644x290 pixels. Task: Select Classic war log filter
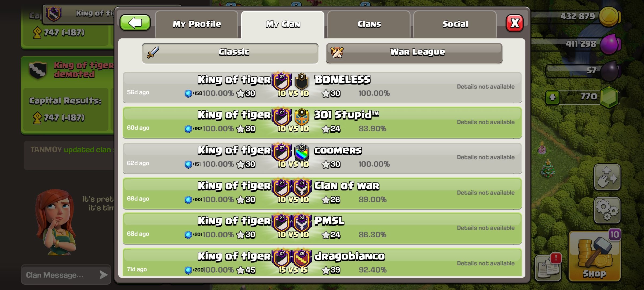[230, 53]
